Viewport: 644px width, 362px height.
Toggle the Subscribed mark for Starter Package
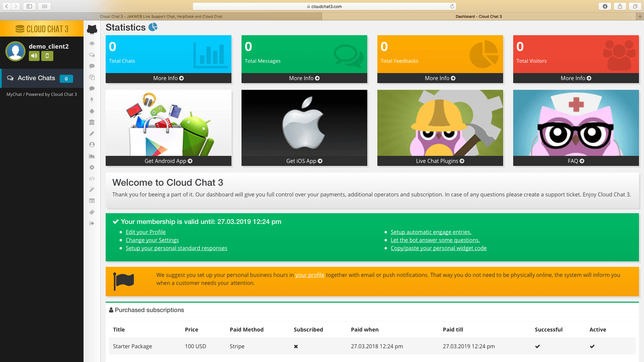pyautogui.click(x=296, y=346)
